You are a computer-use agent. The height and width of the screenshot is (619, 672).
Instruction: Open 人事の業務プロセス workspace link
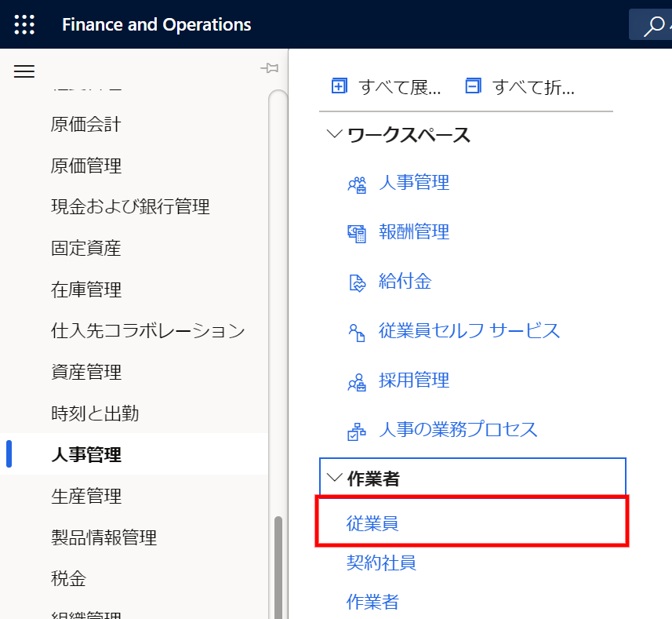coord(458,429)
